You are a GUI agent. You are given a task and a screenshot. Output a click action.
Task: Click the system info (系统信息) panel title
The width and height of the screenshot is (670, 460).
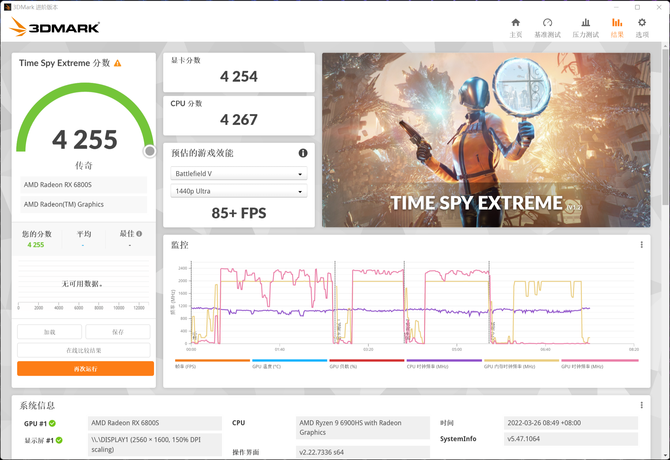point(37,405)
